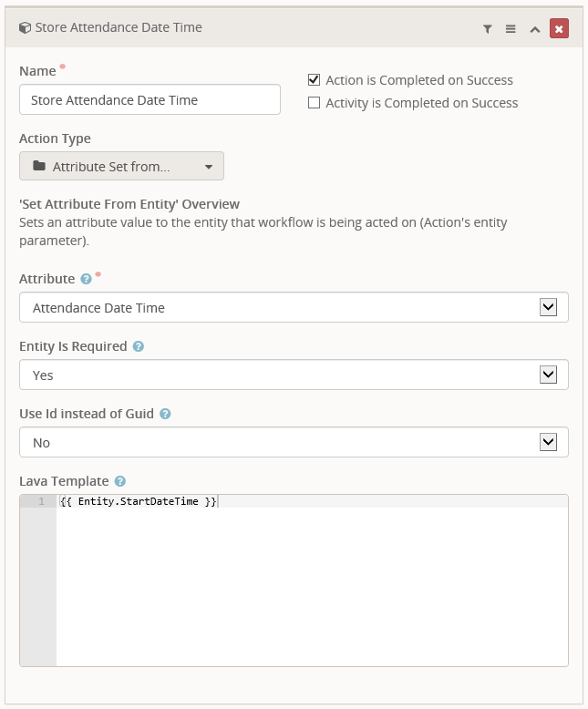Open help for Use Id instead of Guid

(x=165, y=414)
